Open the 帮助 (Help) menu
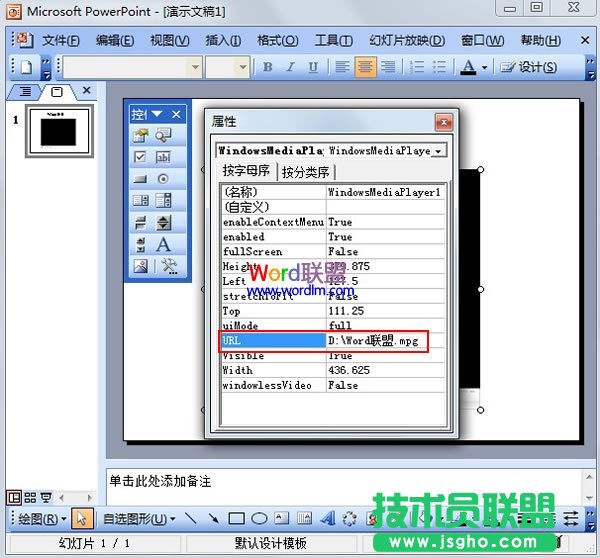Viewport: 600px width, 558px height. 541,40
